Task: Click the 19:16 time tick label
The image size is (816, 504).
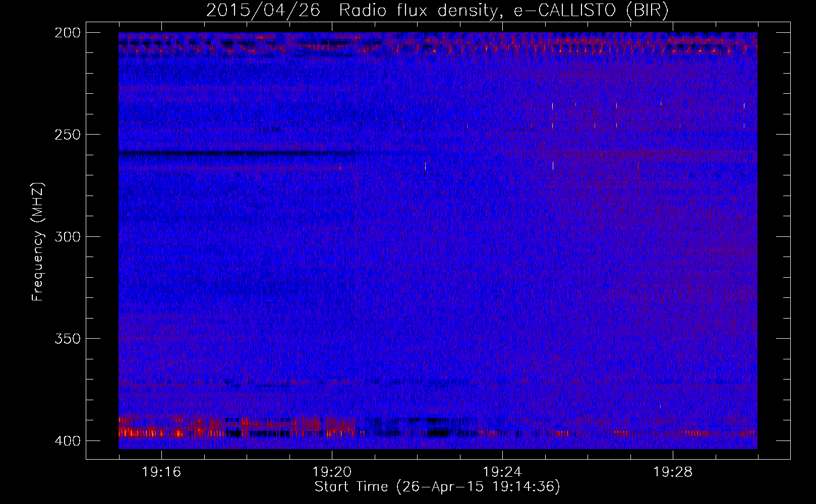Action: click(x=161, y=472)
